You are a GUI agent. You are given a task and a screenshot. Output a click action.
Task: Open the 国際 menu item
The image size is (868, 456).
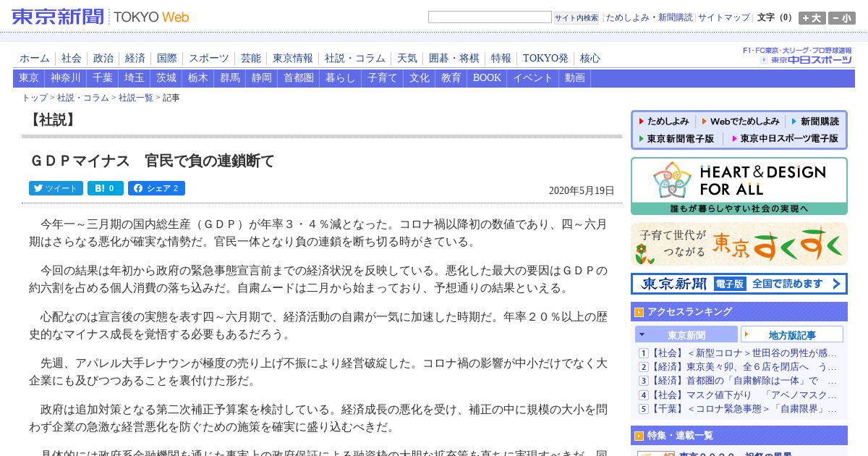(x=167, y=59)
